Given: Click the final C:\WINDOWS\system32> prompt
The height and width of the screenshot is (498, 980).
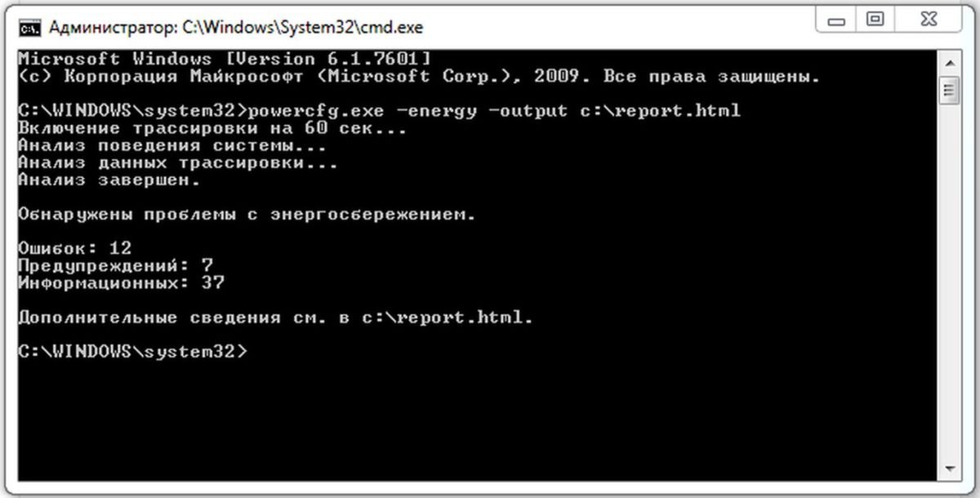Looking at the screenshot, I should [x=131, y=352].
